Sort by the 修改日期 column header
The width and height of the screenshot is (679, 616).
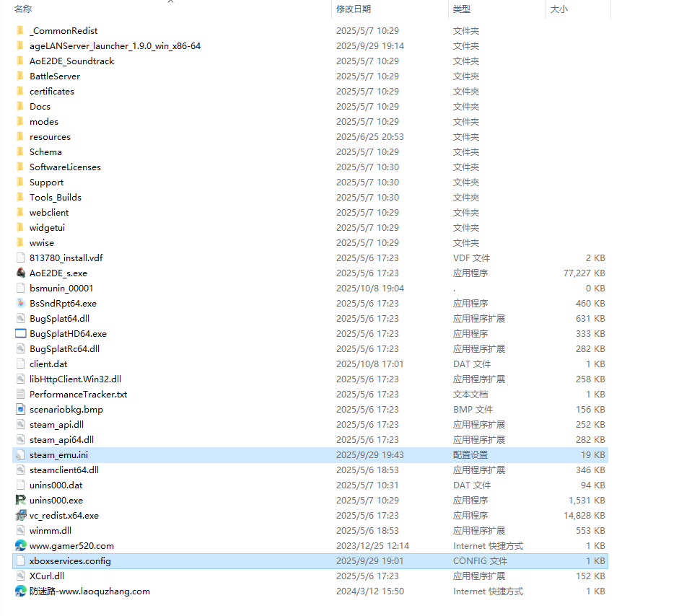pos(354,9)
